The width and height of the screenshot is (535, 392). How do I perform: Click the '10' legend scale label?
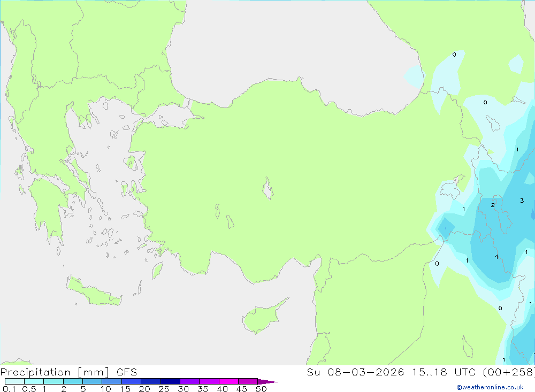[x=106, y=389]
